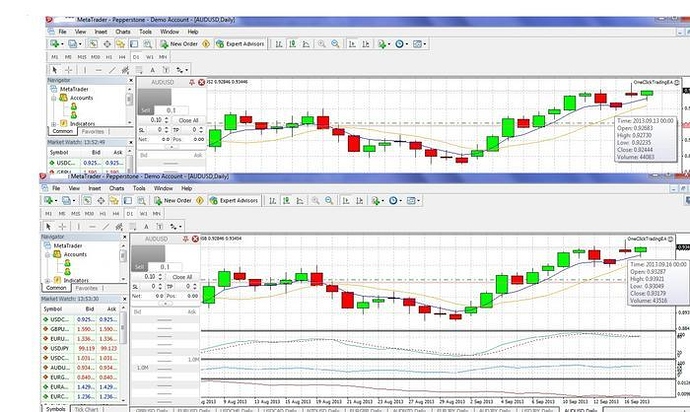Screen dimensions: 690x412
Task: Open the File menu in the top window
Action: (62, 32)
